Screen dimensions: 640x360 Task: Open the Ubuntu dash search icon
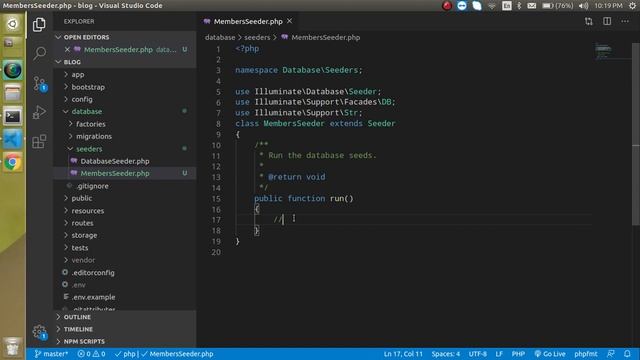coord(13,24)
